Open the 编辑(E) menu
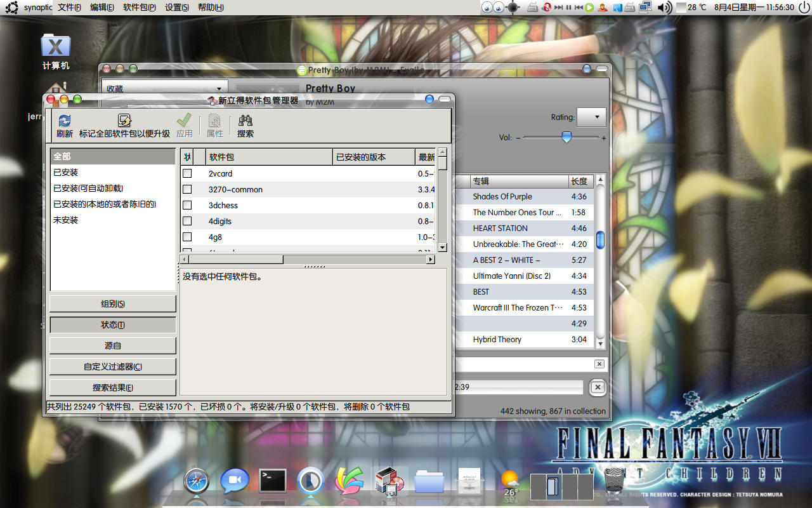This screenshot has height=508, width=812. click(x=102, y=8)
